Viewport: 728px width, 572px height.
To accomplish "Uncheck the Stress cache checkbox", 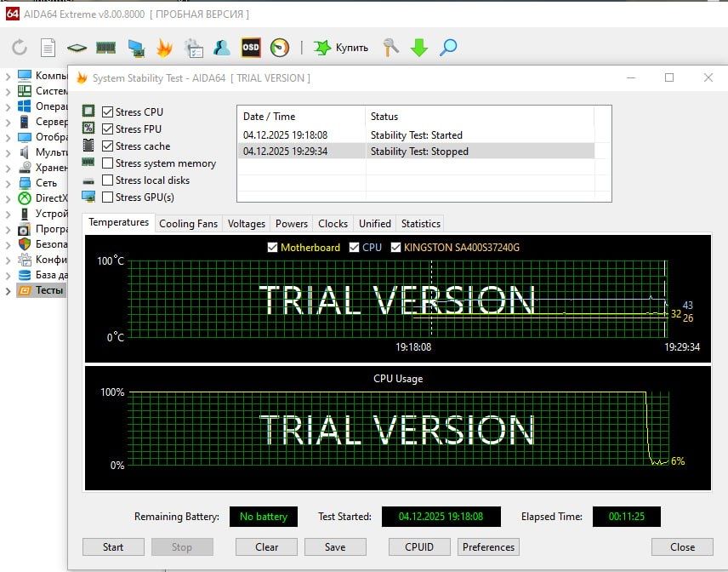I will point(107,146).
